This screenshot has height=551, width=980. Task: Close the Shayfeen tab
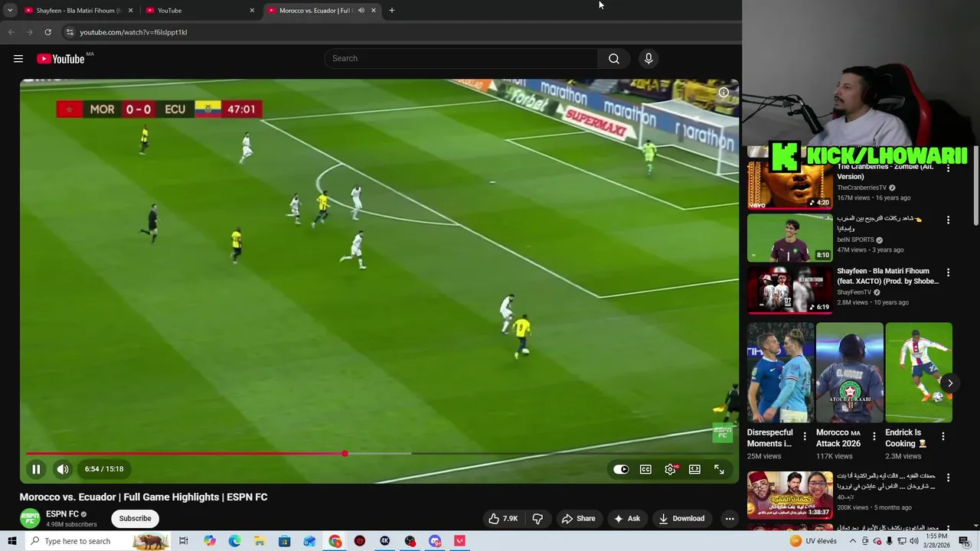coord(130,11)
